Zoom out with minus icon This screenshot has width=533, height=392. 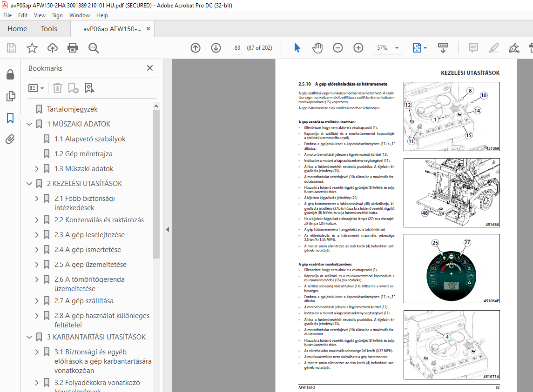pos(337,48)
